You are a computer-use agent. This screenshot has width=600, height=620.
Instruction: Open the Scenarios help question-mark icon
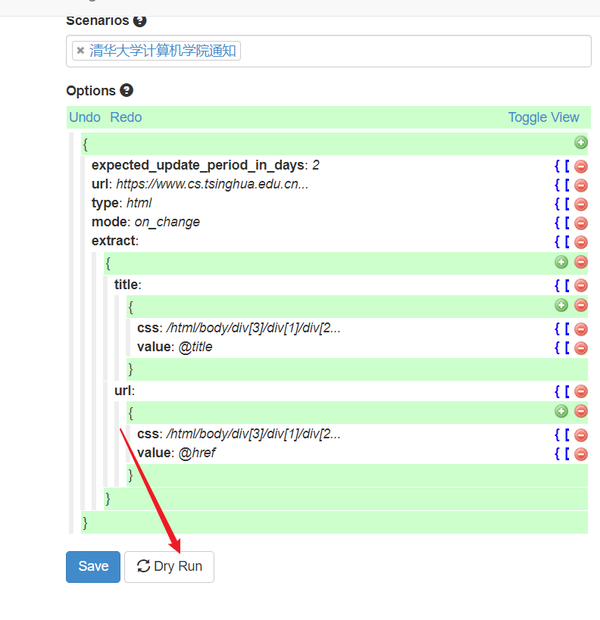tap(140, 20)
